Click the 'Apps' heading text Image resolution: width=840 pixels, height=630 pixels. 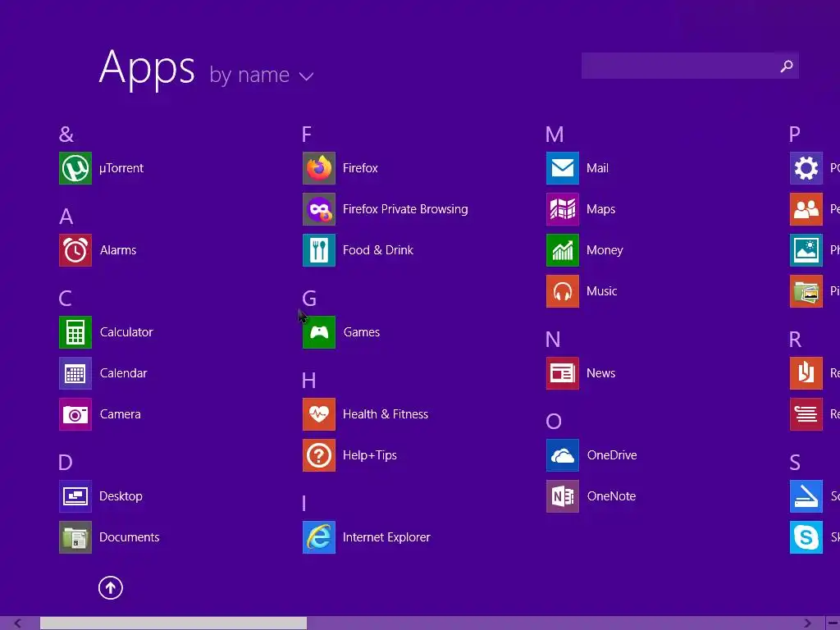pos(147,69)
